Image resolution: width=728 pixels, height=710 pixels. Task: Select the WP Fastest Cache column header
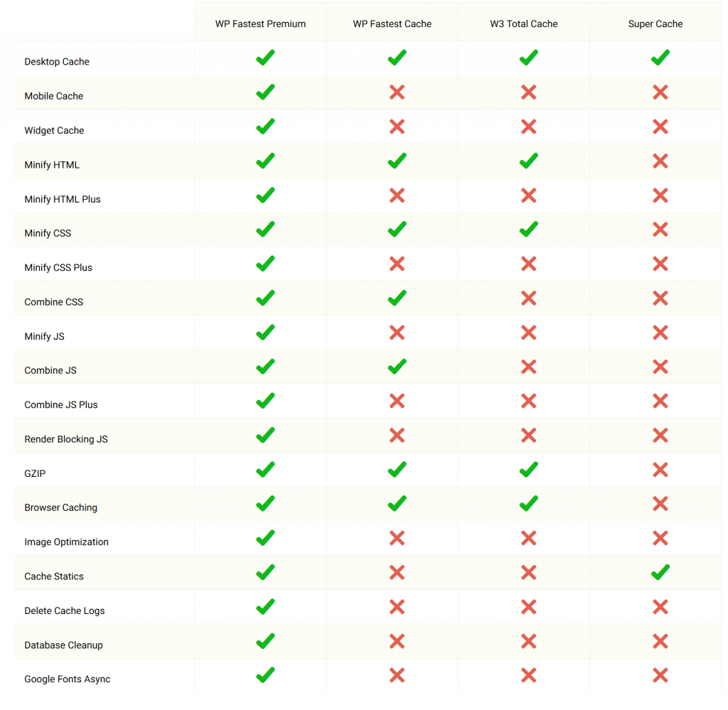[392, 23]
